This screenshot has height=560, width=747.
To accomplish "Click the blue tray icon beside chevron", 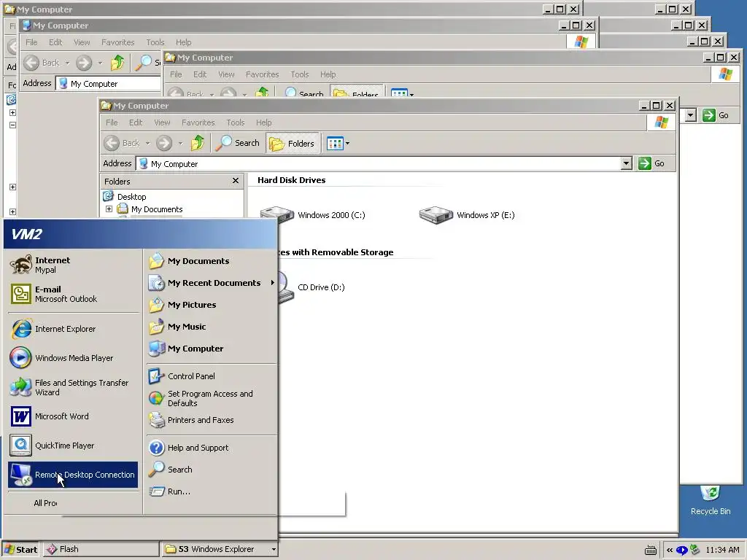I will tap(682, 551).
